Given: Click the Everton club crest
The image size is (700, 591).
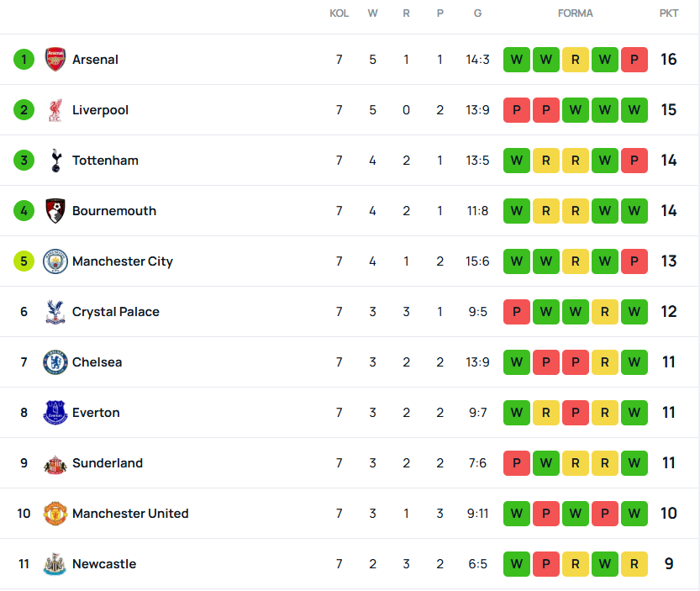Looking at the screenshot, I should [55, 413].
